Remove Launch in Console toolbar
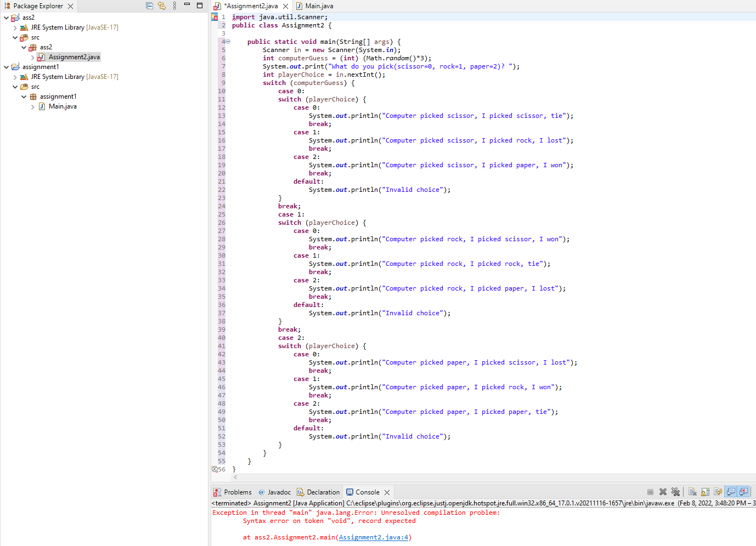Image resolution: width=756 pixels, height=546 pixels. [x=663, y=492]
